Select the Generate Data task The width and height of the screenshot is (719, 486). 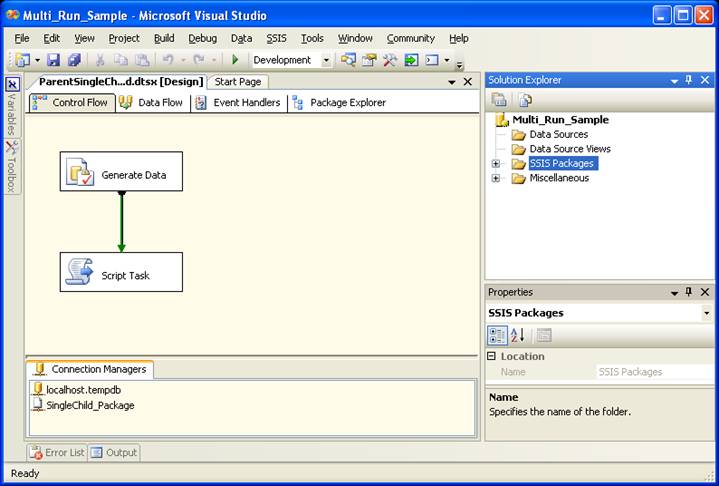click(121, 171)
